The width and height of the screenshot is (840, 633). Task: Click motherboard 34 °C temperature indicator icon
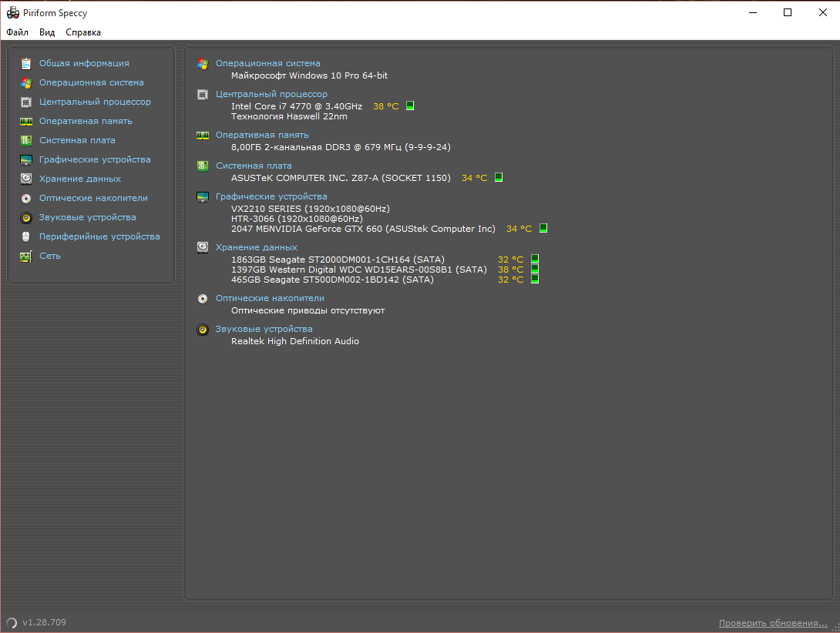498,177
